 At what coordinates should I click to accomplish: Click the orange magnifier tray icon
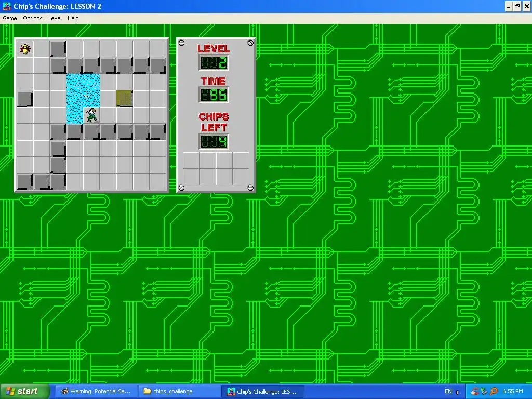[x=494, y=392]
